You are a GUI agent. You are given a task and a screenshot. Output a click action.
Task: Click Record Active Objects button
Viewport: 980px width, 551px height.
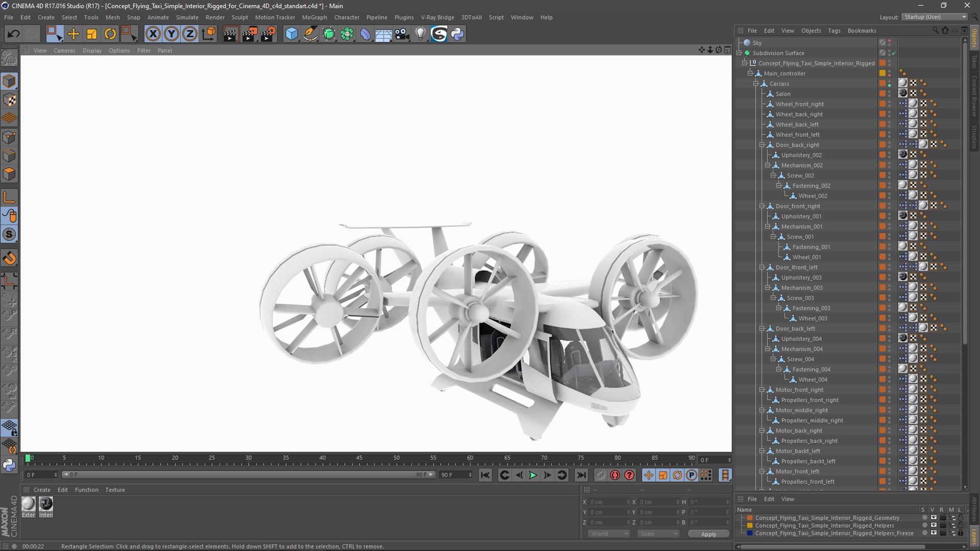pyautogui.click(x=601, y=475)
